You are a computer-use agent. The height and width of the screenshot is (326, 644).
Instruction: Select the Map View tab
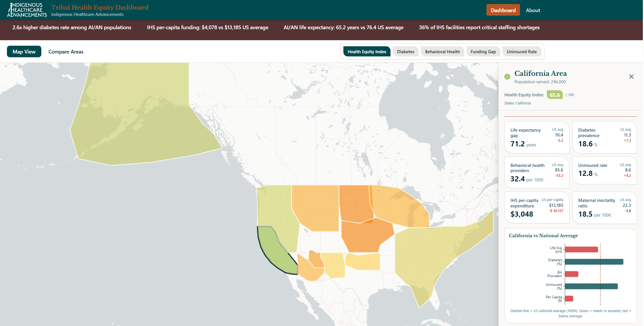point(24,52)
